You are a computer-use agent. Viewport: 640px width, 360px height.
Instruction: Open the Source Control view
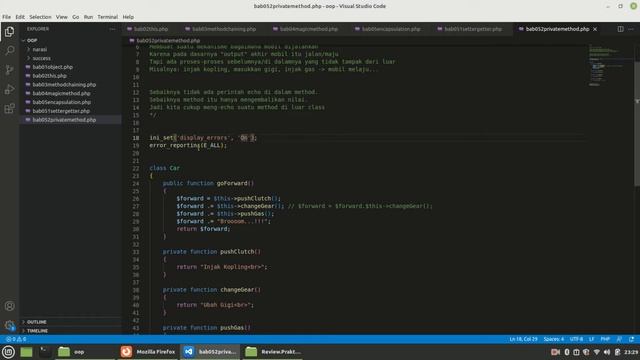click(9, 70)
